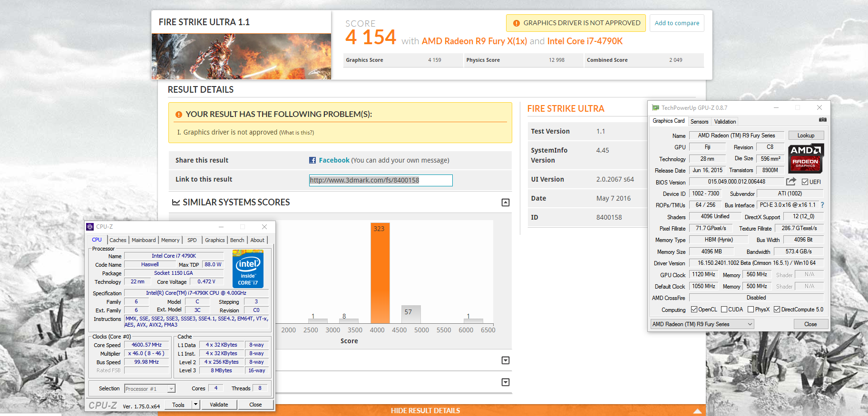Open the Memory tab in CPU-Z

tap(170, 240)
